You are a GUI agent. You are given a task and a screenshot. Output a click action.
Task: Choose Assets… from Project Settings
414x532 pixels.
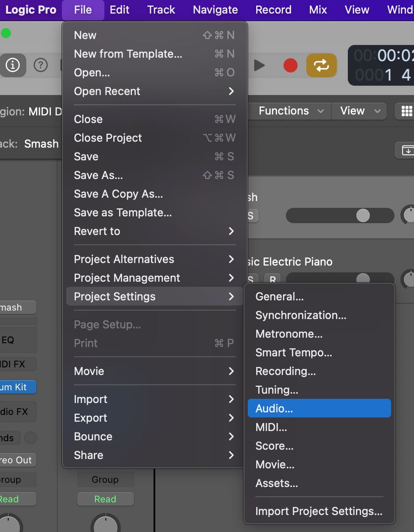pos(319,483)
